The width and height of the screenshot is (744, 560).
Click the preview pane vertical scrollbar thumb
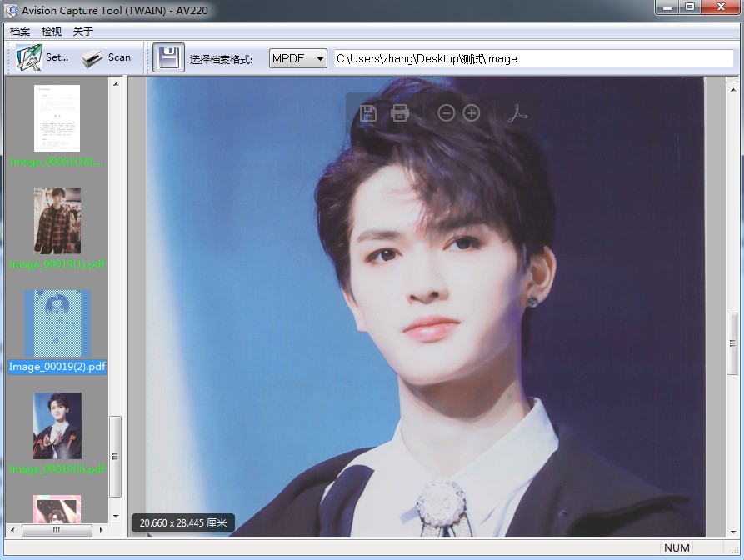732,343
